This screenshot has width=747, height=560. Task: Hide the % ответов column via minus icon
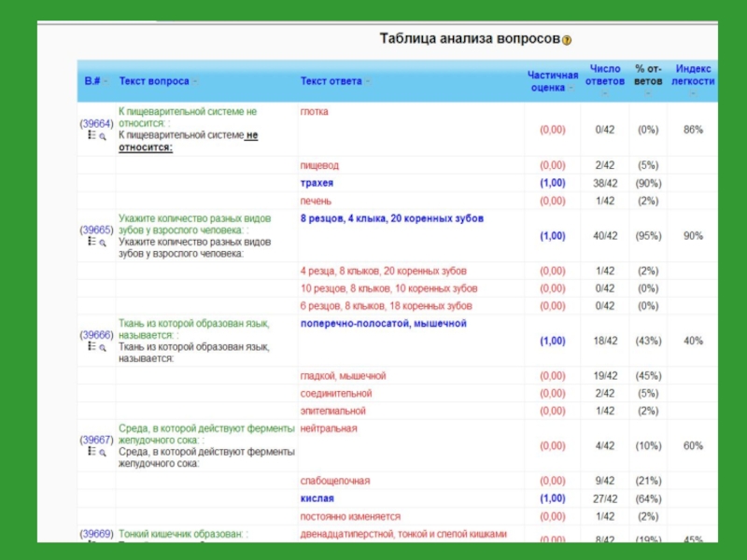click(647, 93)
